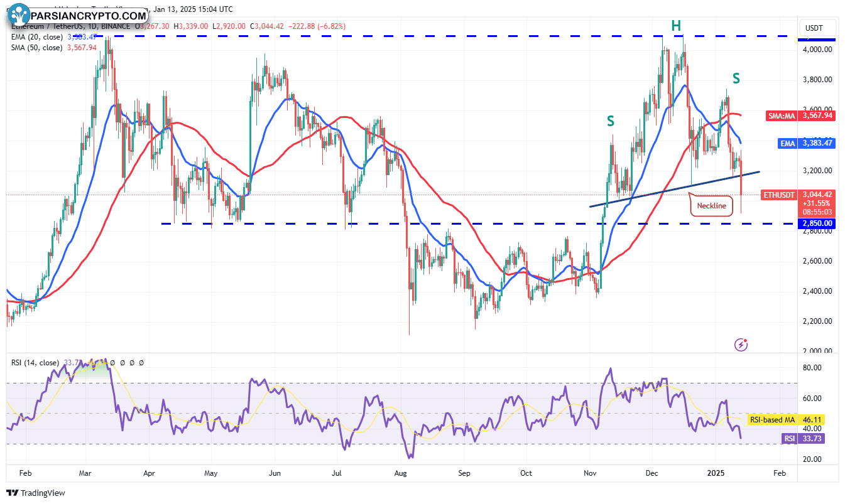Select the Neckline callout annotation
Screen dimensions: 845x504
[x=711, y=205]
